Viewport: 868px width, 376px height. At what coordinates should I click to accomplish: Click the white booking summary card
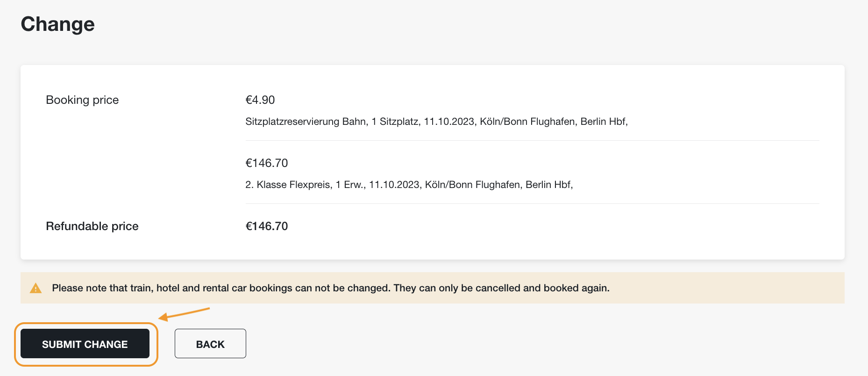(x=433, y=162)
